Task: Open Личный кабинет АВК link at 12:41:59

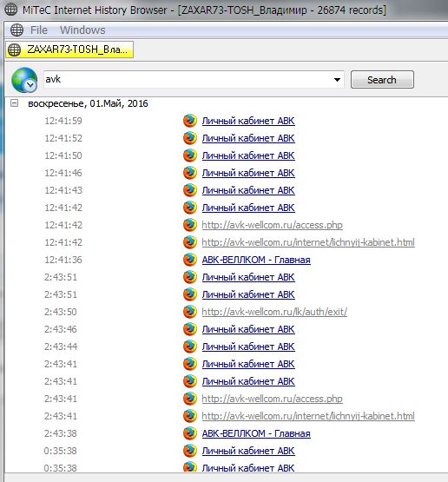Action: [248, 121]
